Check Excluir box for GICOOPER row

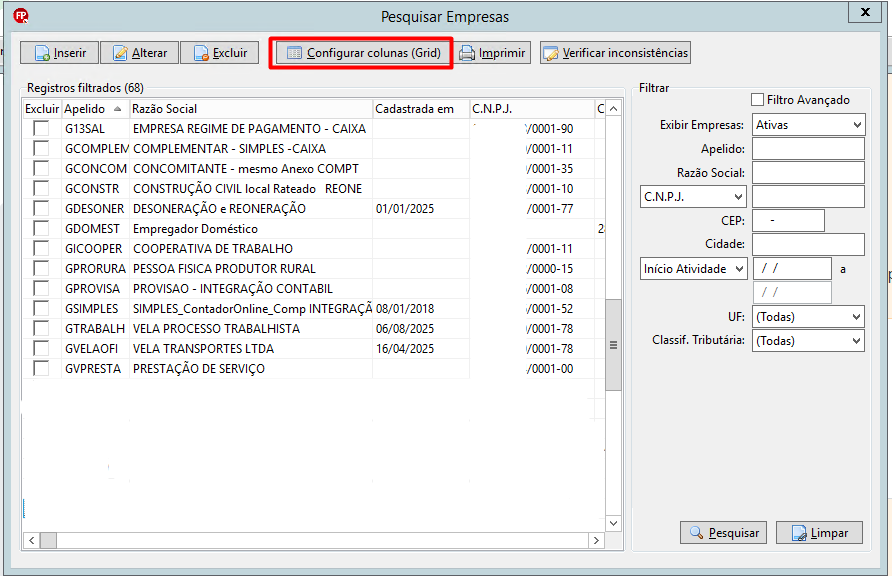(41, 248)
